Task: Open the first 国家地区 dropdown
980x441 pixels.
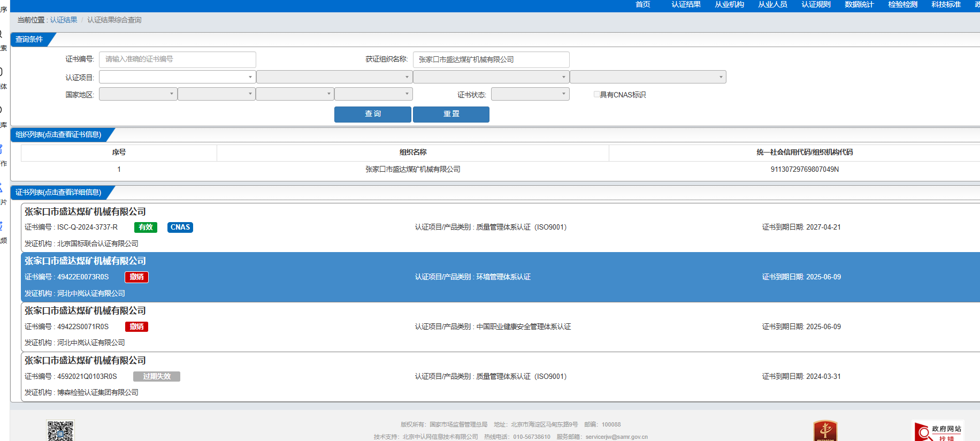Action: pos(138,94)
